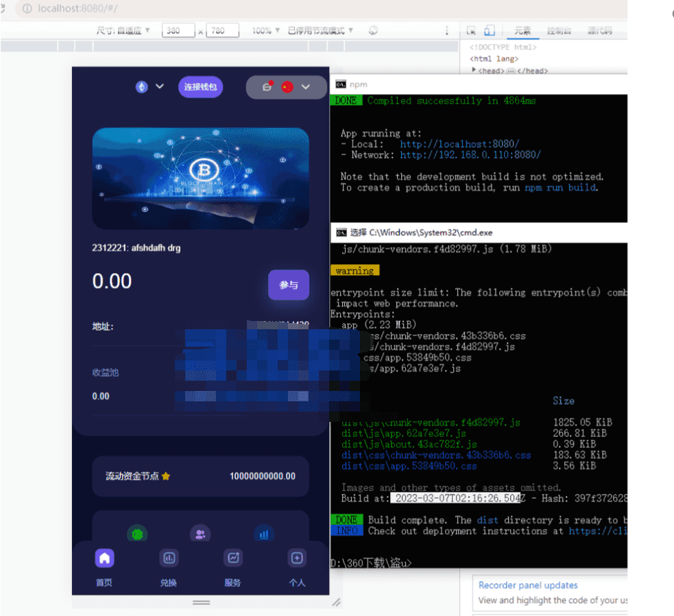Click the viewport width input field showing 380

(178, 30)
